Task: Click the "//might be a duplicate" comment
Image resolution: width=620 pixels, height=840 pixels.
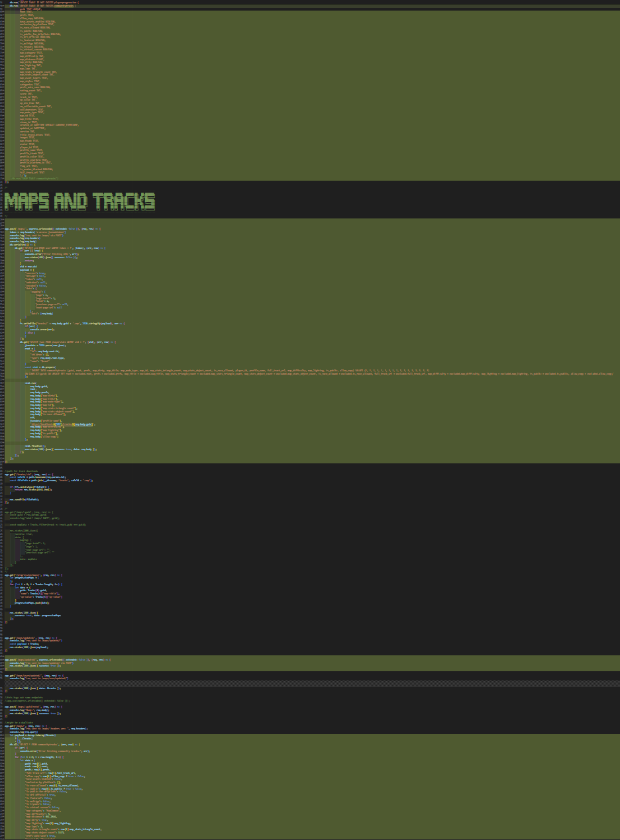Action: [19, 722]
